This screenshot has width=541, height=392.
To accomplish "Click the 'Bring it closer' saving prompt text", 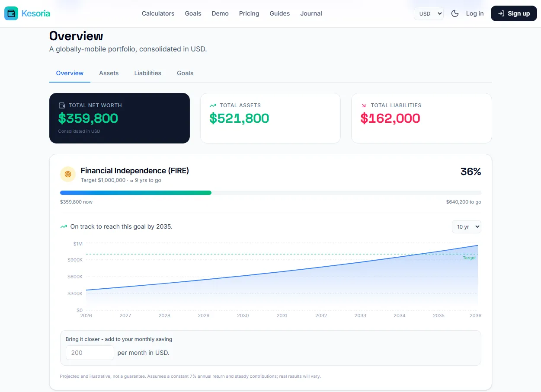I will coord(119,339).
